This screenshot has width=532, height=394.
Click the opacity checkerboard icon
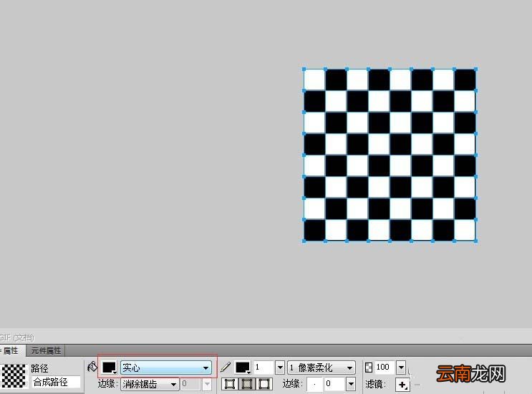[x=369, y=367]
